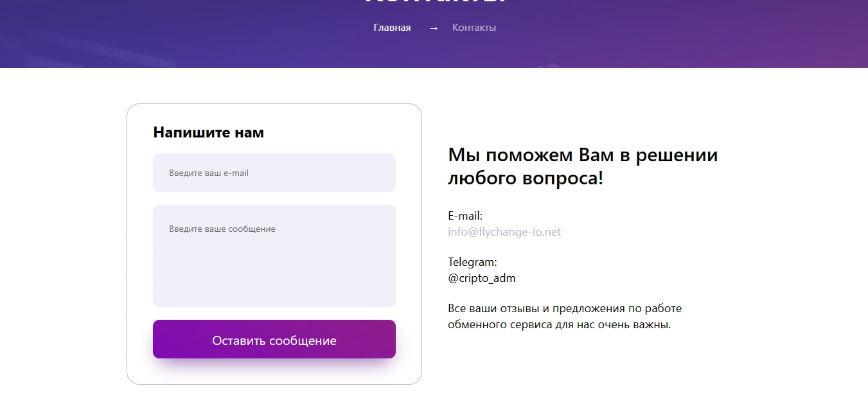Open the Главная breadcrumb link

point(392,28)
